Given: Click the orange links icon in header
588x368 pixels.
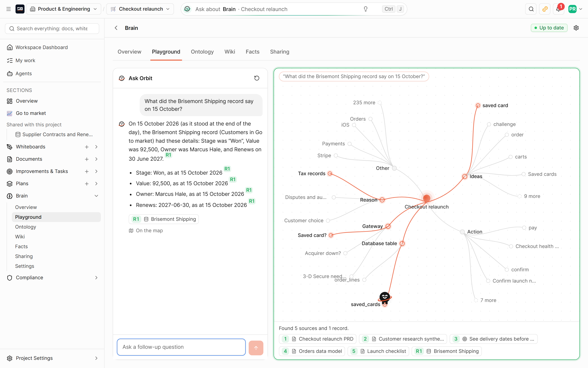Looking at the screenshot, I should (x=545, y=9).
